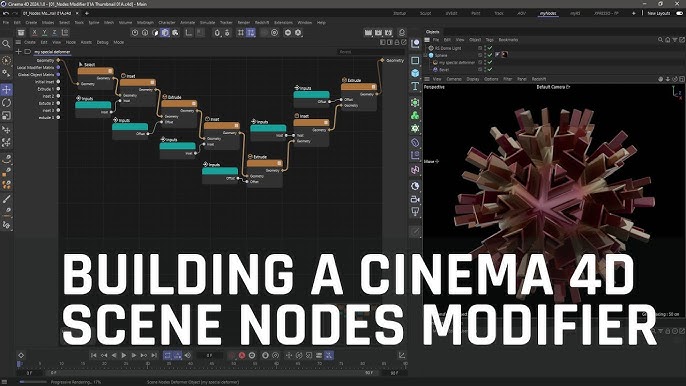Click the asset browser icon in top toolbar
Viewport: 686px width, 386px height.
point(21,33)
